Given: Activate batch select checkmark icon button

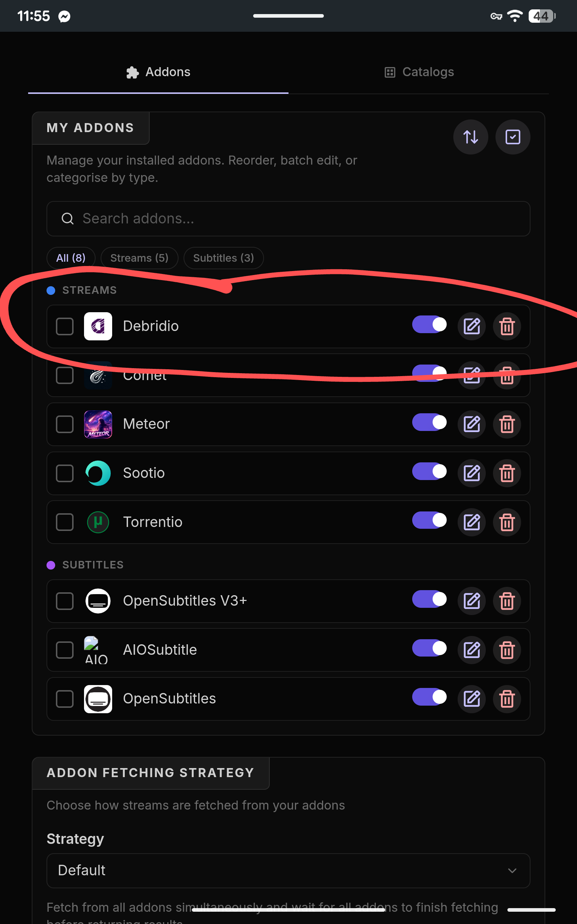Looking at the screenshot, I should [512, 137].
